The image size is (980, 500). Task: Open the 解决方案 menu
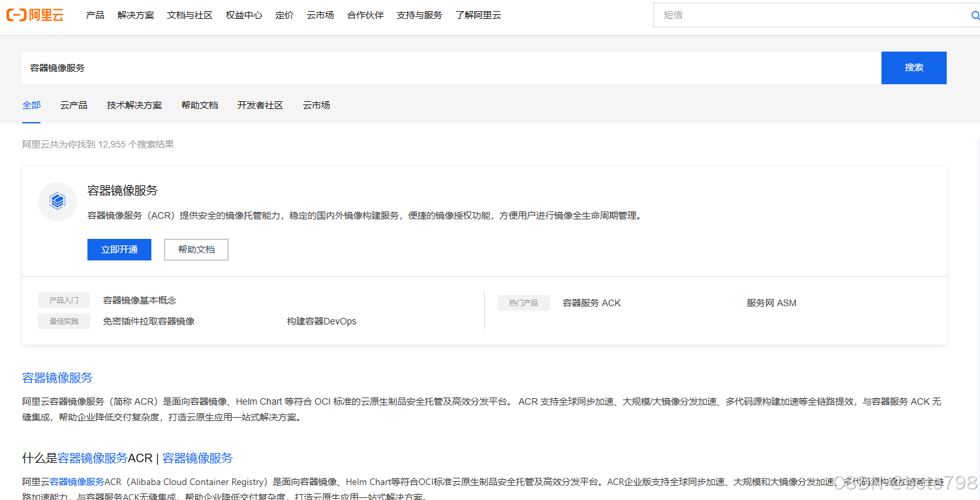click(x=136, y=15)
